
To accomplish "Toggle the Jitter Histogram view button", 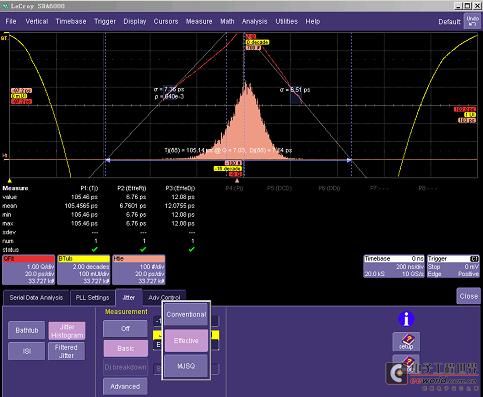I will 67,331.
